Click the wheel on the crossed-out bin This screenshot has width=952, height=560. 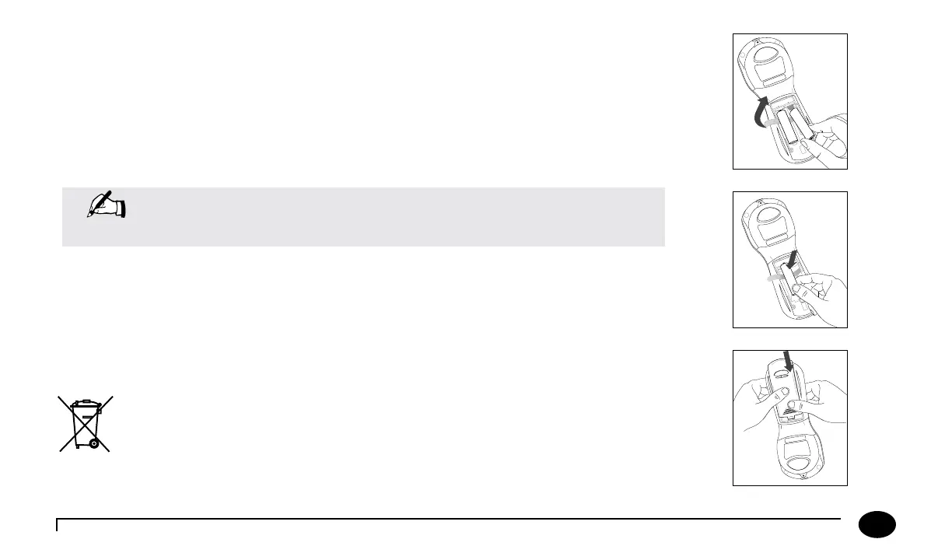point(93,444)
